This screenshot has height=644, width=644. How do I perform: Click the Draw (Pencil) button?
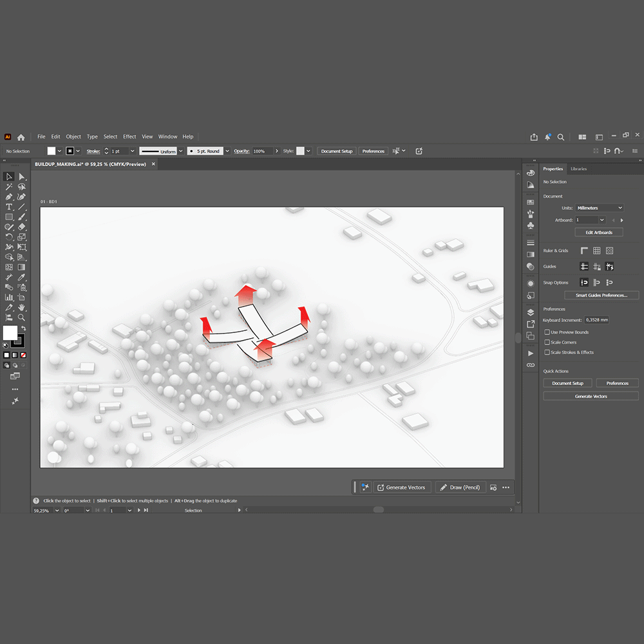tap(460, 488)
